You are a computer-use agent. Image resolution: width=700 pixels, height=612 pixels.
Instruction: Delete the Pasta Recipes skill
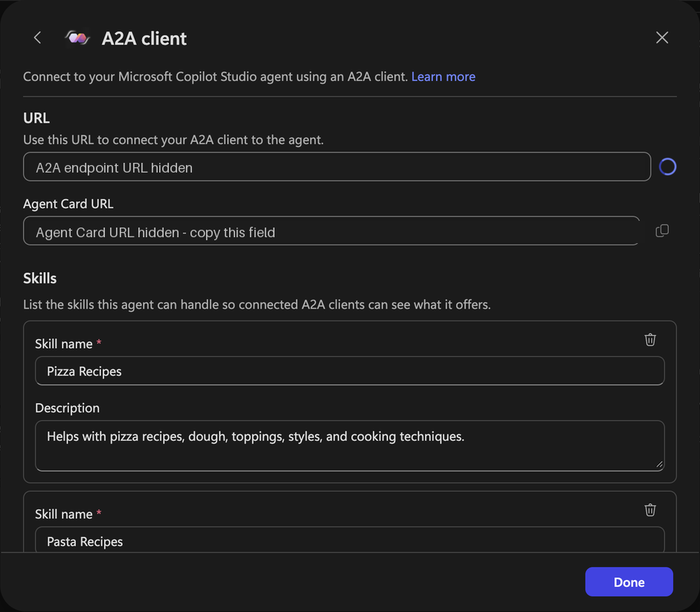pyautogui.click(x=650, y=510)
